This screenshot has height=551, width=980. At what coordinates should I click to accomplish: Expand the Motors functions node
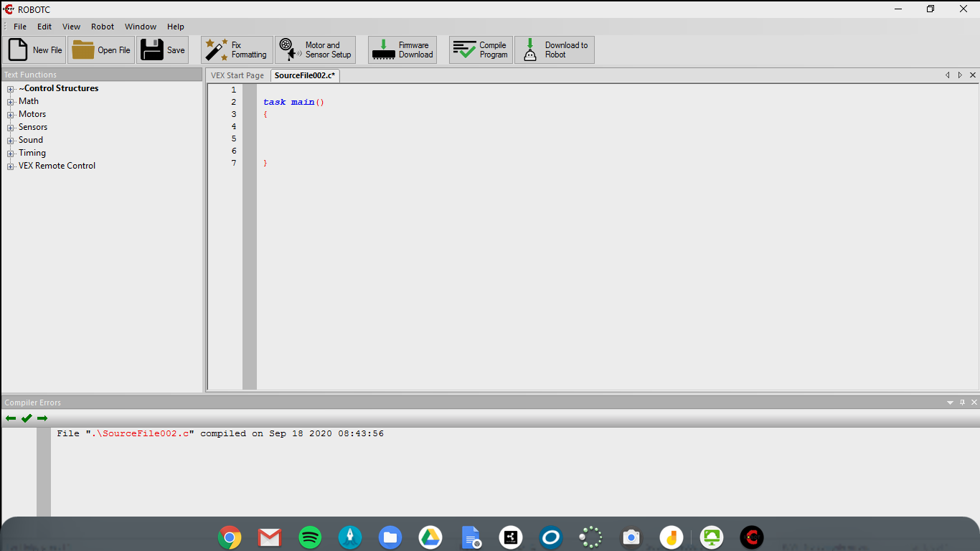pos(11,115)
